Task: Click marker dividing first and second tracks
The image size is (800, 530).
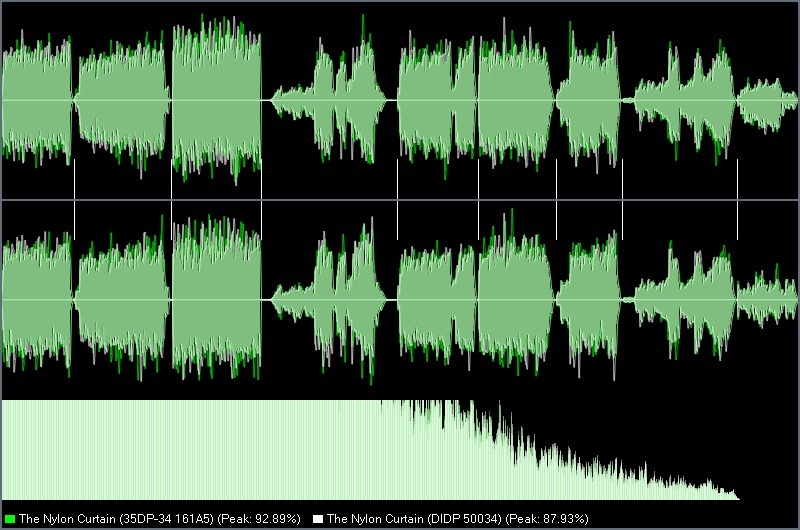Action: coord(74,199)
